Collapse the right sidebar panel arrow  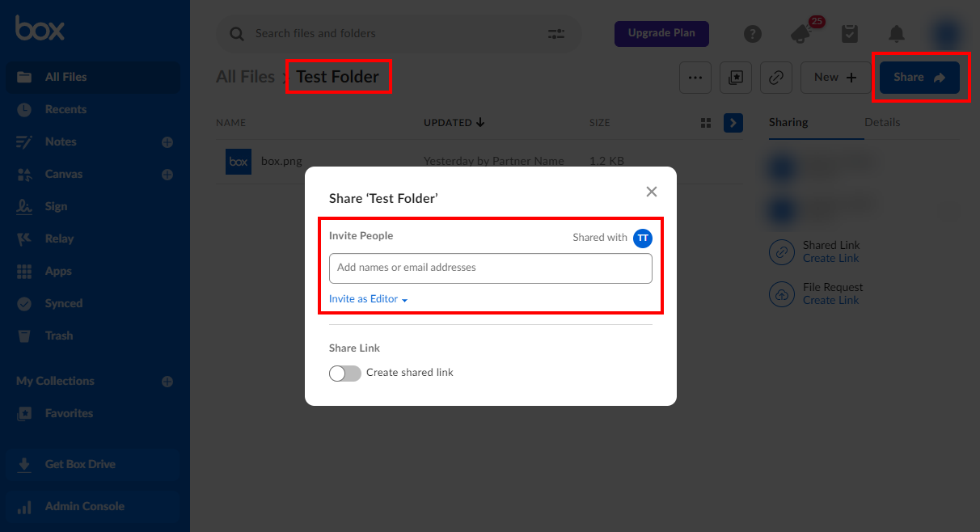(733, 123)
